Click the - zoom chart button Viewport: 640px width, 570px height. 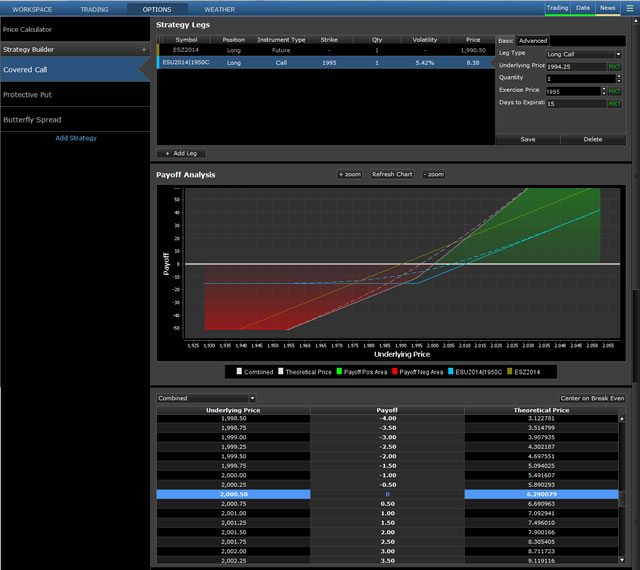pos(433,174)
